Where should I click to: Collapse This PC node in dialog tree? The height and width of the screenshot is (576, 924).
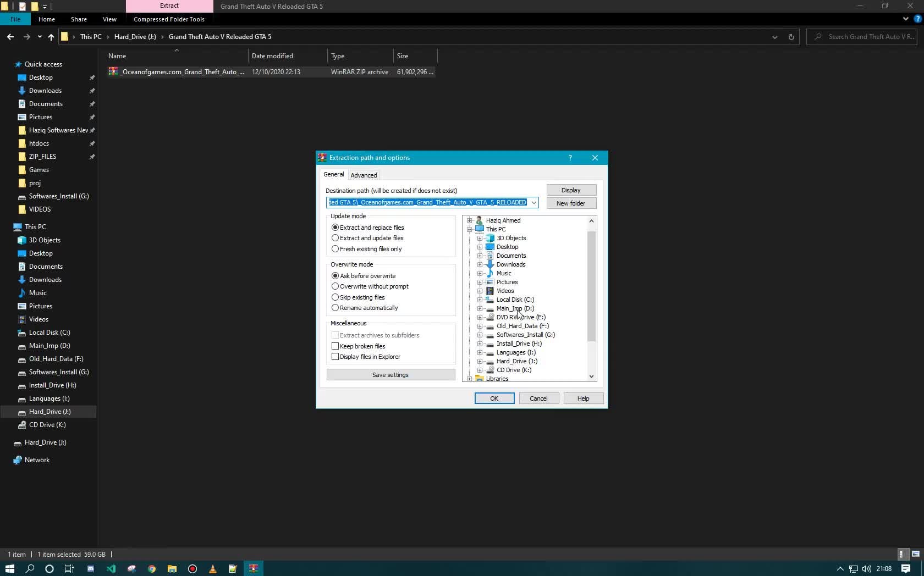469,229
